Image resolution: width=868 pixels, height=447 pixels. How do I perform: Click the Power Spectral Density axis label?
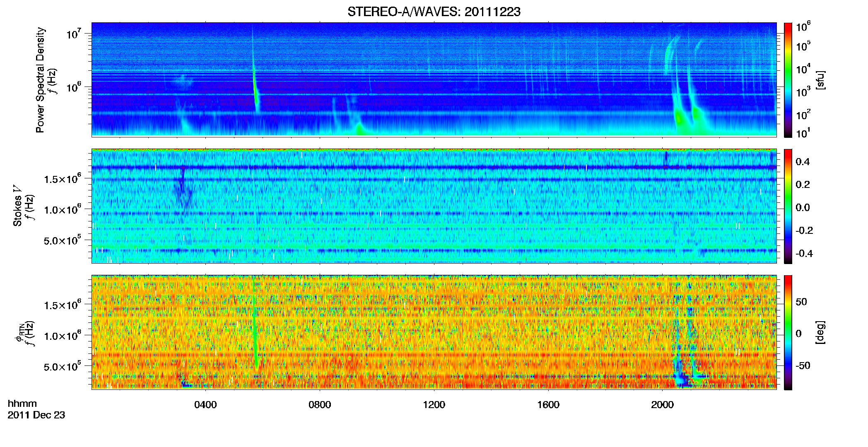pyautogui.click(x=40, y=80)
